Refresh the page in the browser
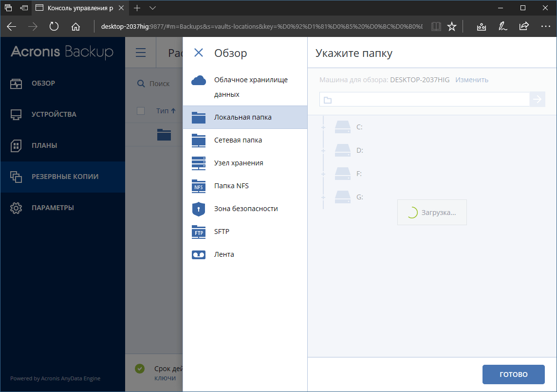Screen dimensions: 557x392 54,27
